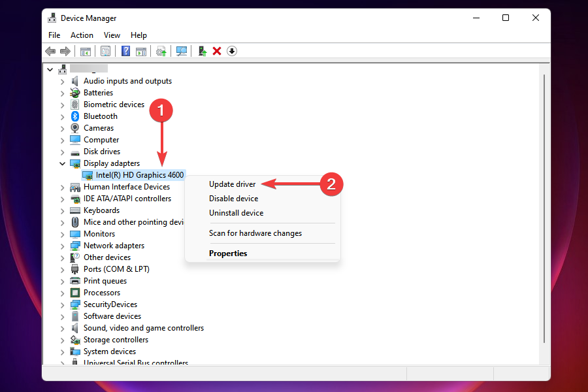The height and width of the screenshot is (392, 588).
Task: Click the vertical scrollbar of device tree
Action: click(544, 208)
